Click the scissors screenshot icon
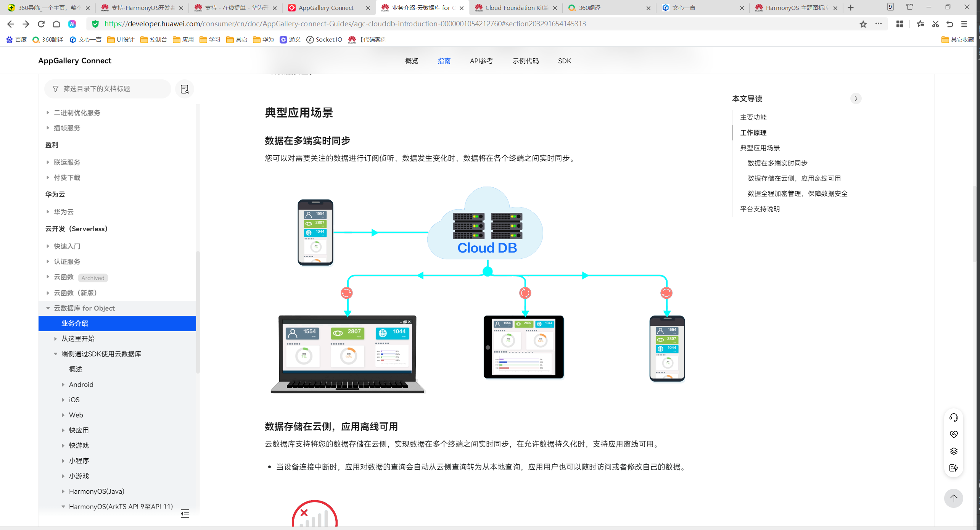 (935, 24)
